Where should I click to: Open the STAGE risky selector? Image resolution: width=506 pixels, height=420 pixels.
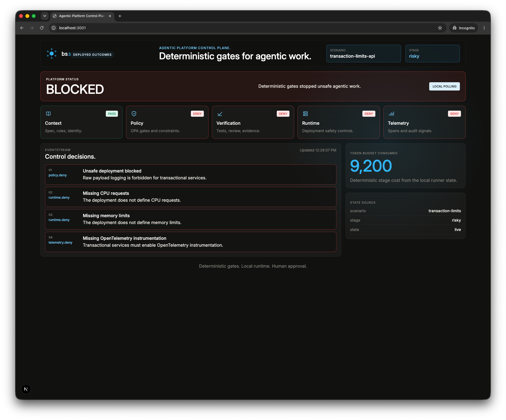[x=433, y=54]
